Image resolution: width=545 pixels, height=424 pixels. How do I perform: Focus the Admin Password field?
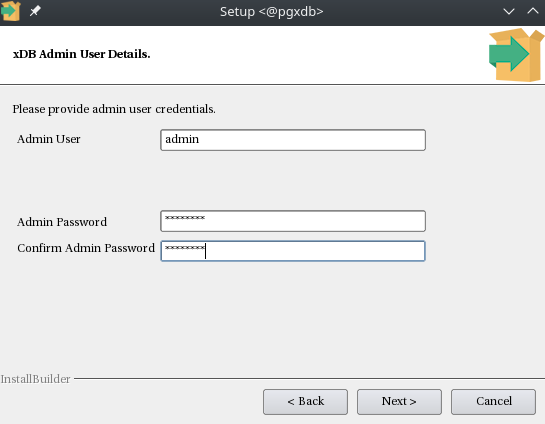[x=293, y=221]
